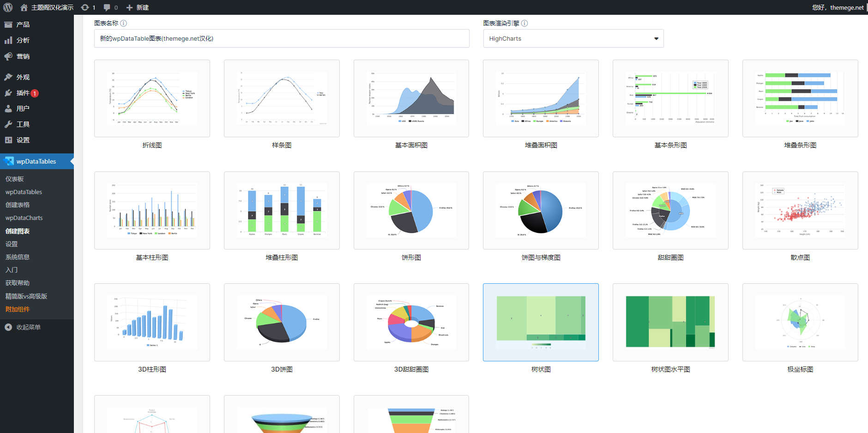Open the 营销 menu
Screen dimensions: 868x433
coord(37,56)
